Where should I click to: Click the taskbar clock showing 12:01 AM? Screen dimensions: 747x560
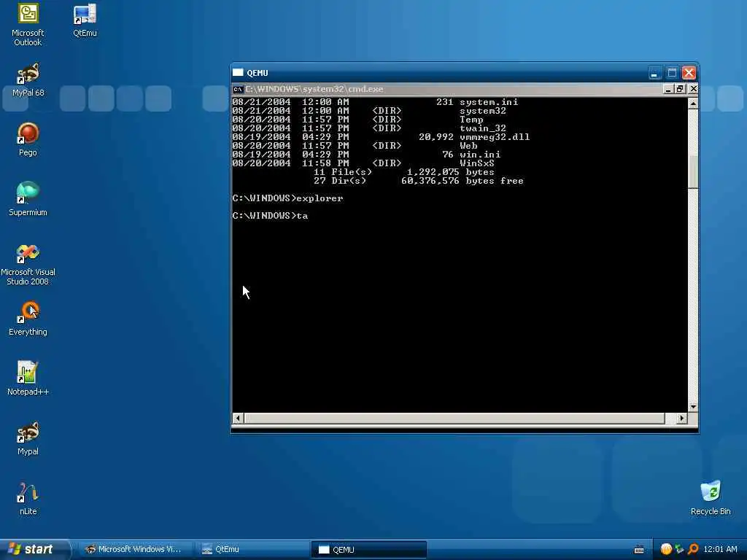pos(720,549)
